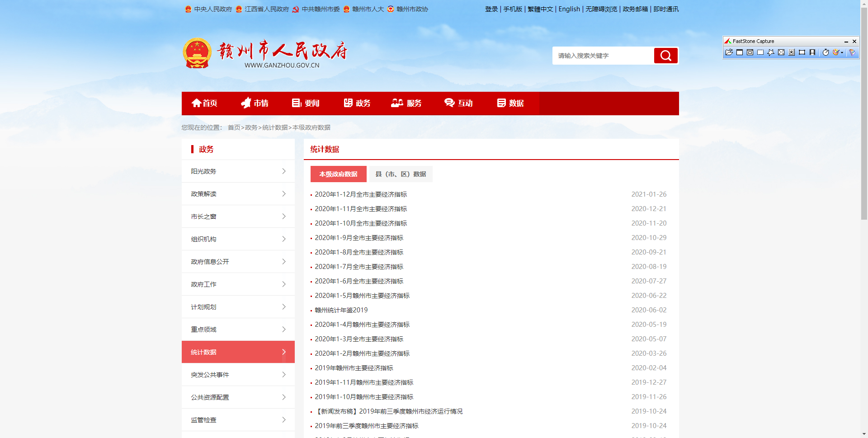Open 互动 in the navigation bar
The width and height of the screenshot is (868, 438).
pyautogui.click(x=458, y=103)
